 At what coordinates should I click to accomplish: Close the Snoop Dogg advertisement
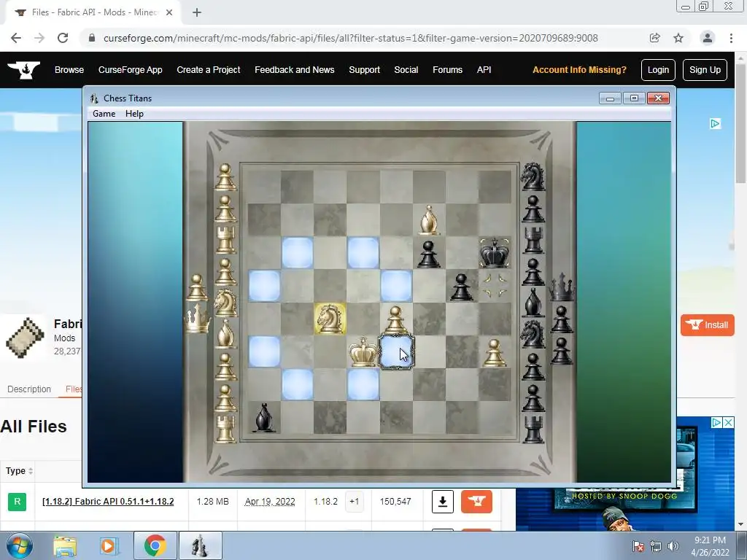[x=729, y=422]
